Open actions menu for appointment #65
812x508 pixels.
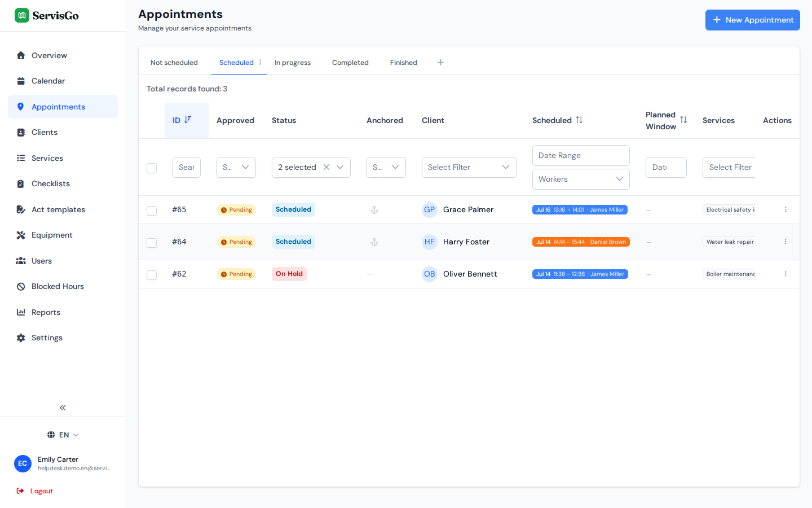tap(785, 209)
